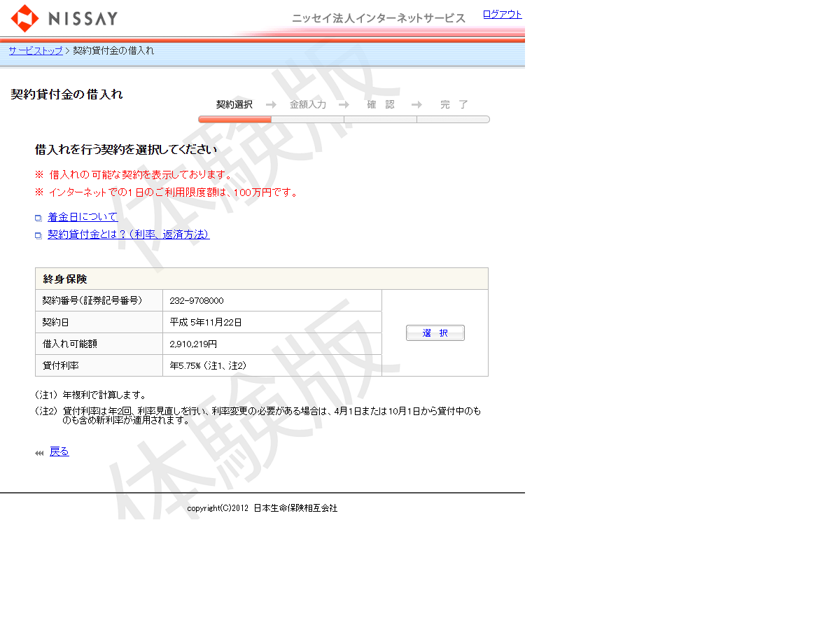
Task: Click the 終身保険 table header
Action: pos(262,279)
